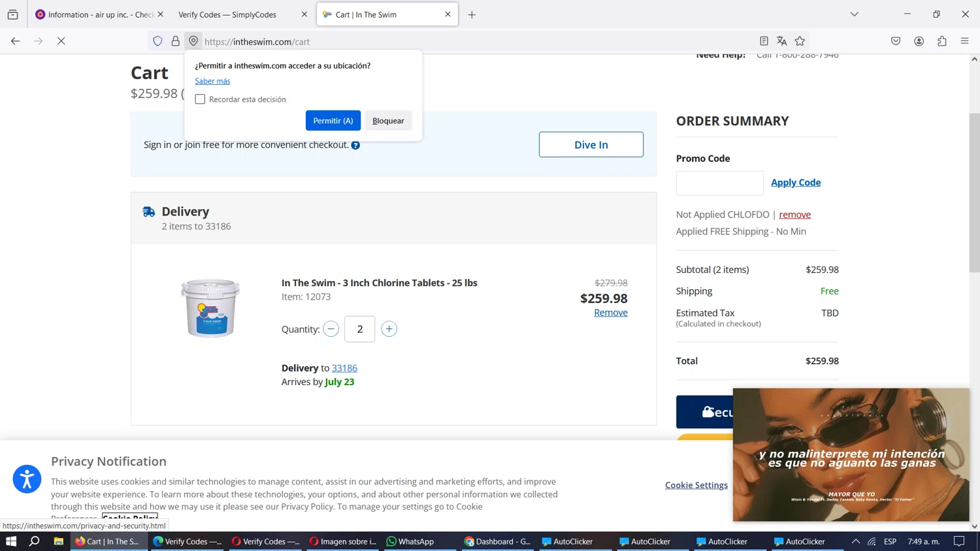Open the extensions puzzle icon

pyautogui.click(x=941, y=41)
